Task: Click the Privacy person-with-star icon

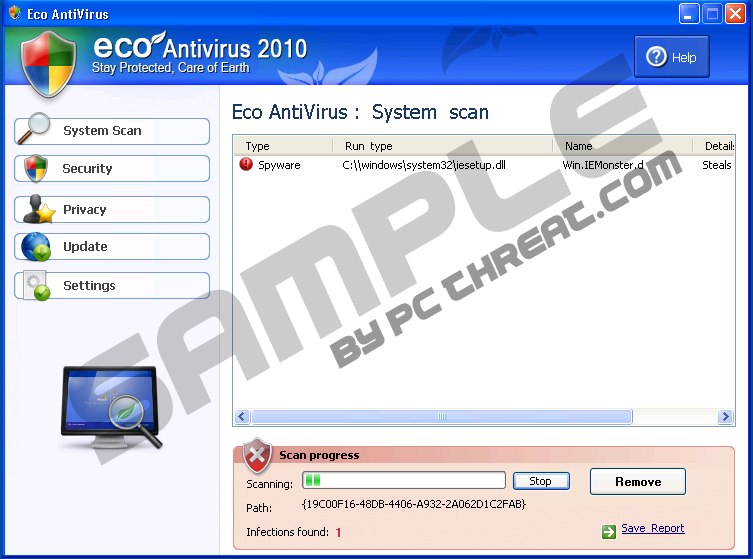Action: point(37,209)
